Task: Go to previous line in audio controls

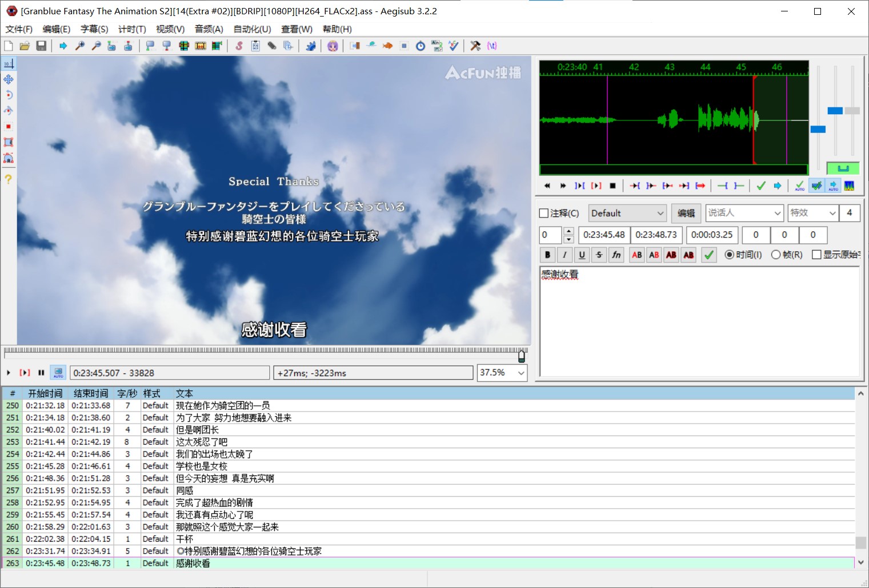Action: (x=547, y=186)
